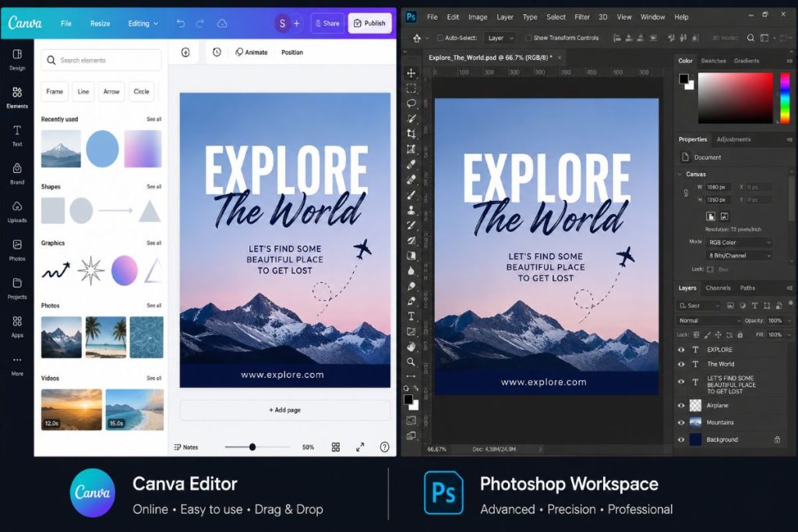Click the Canva undo arrow
798x532 pixels.
(180, 23)
